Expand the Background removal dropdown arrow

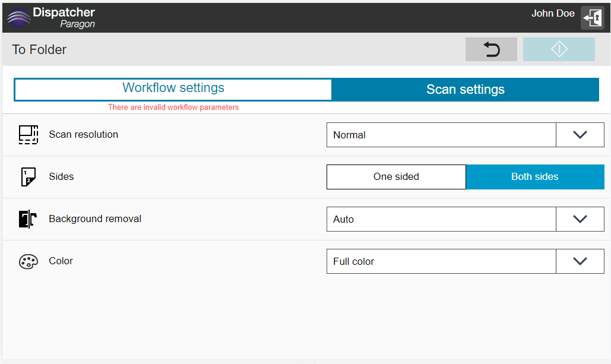tap(580, 219)
